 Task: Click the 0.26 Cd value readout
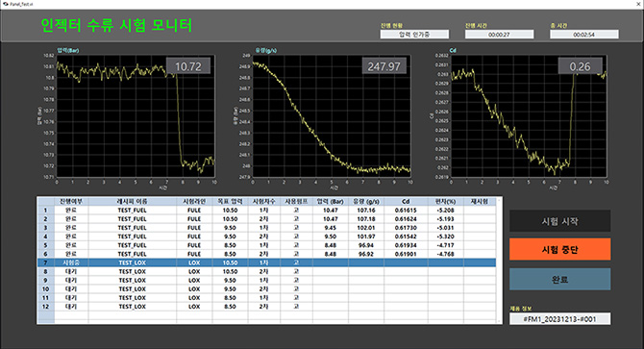[580, 66]
